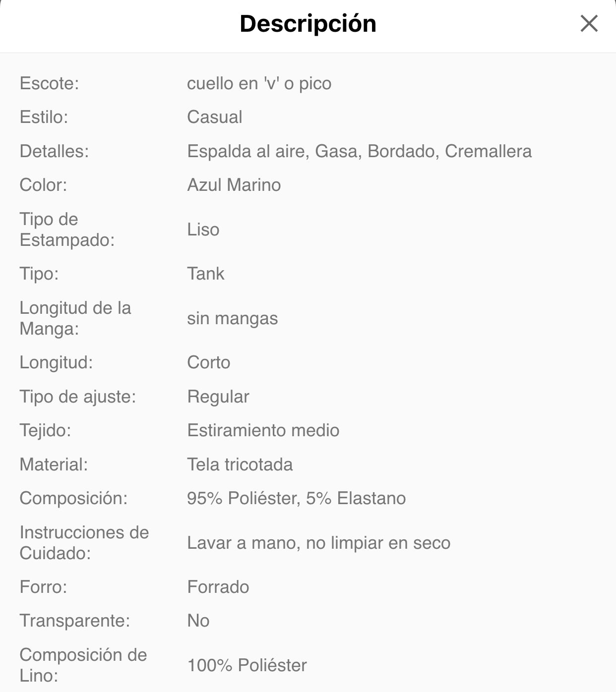Select the Tank type value
This screenshot has width=616, height=692.
205,274
